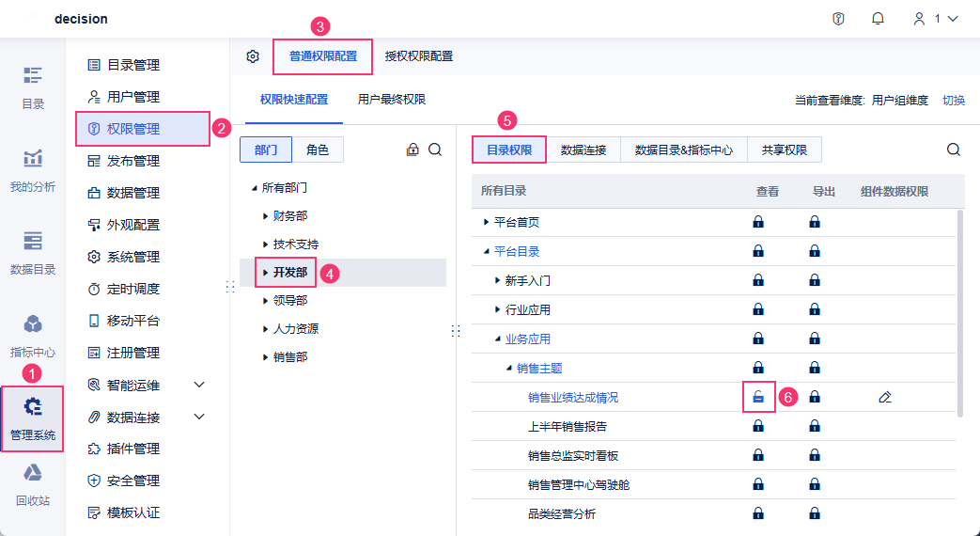The width and height of the screenshot is (980, 536).
Task: Collapse the 业务应用 directory node
Action: pyautogui.click(x=498, y=339)
